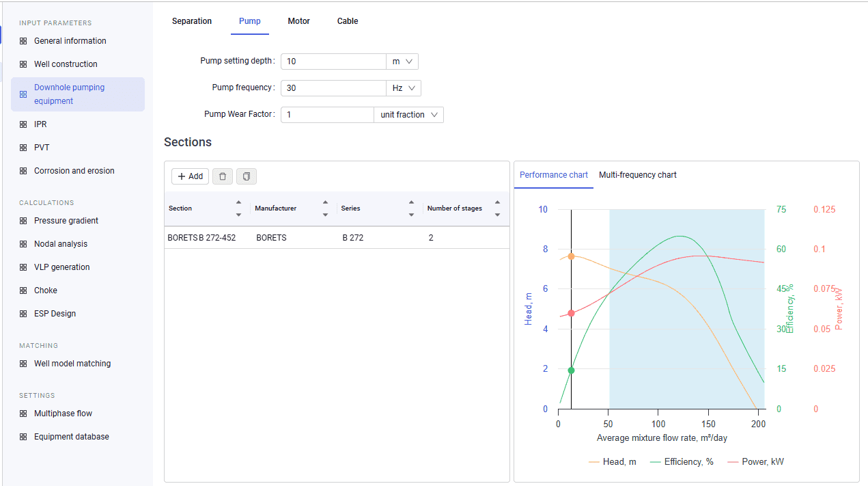Screen dimensions: 868x486
Task: Click the green efficiency marker dot on chart
Action: point(571,370)
